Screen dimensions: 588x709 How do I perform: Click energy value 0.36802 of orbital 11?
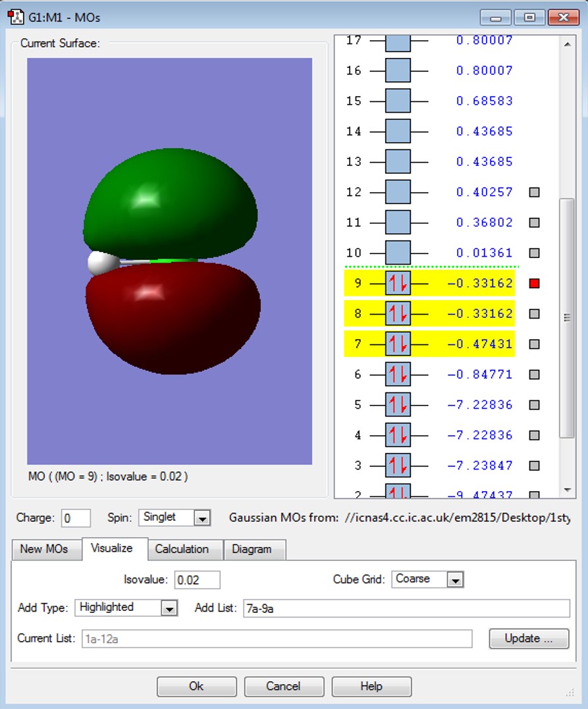click(484, 223)
